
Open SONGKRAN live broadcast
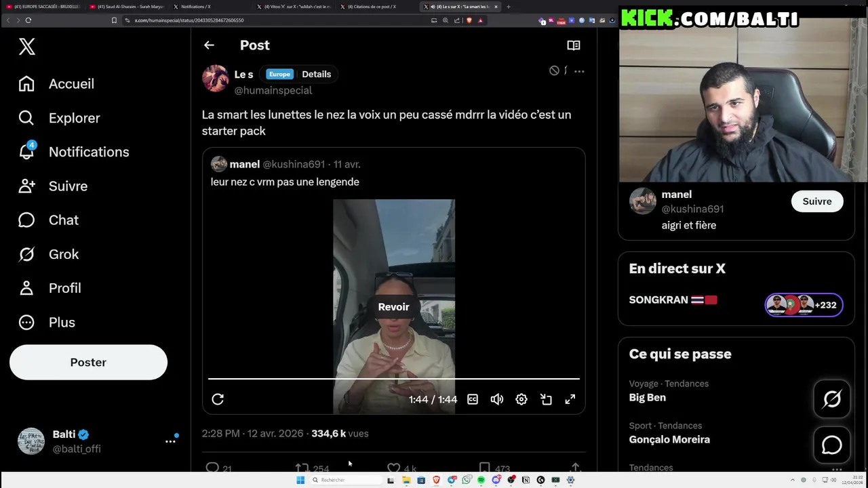[673, 300]
